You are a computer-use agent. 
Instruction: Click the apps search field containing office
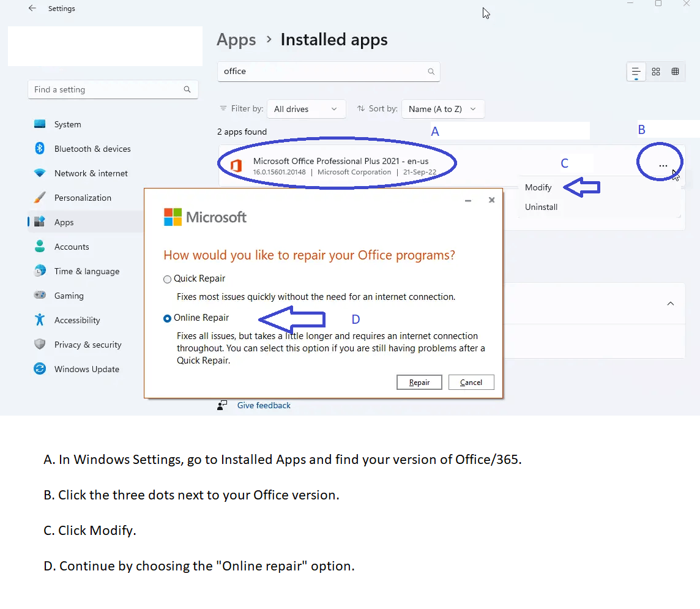[329, 72]
